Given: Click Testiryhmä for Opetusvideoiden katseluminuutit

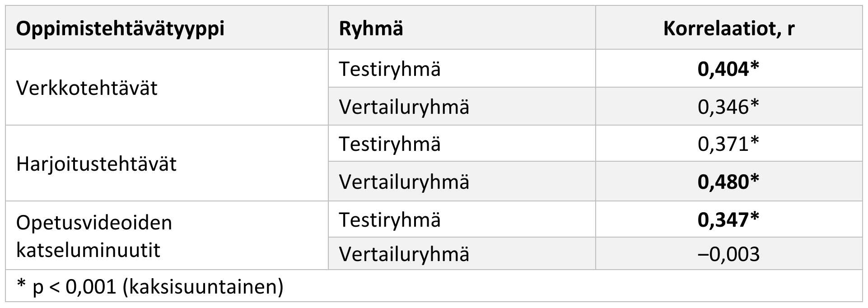Looking at the screenshot, I should 389,220.
